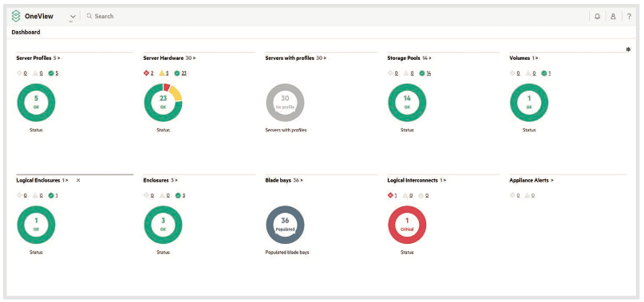
Task: Click the Storage Pools donut showing 14 OK
Action: (407, 103)
